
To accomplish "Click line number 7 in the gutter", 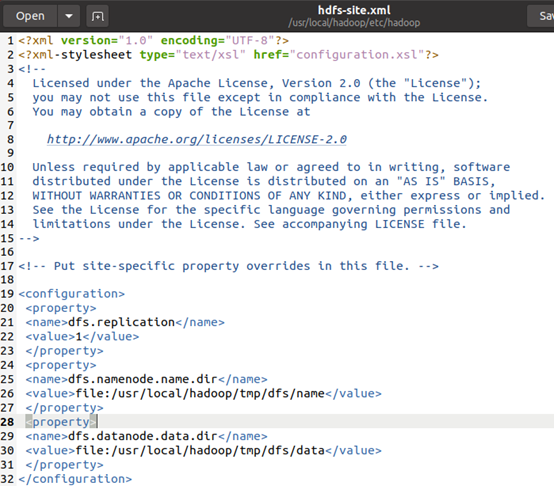I will click(11, 125).
